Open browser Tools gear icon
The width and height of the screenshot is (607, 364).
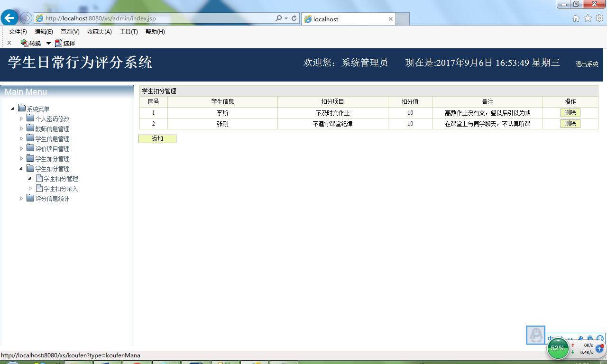point(599,18)
